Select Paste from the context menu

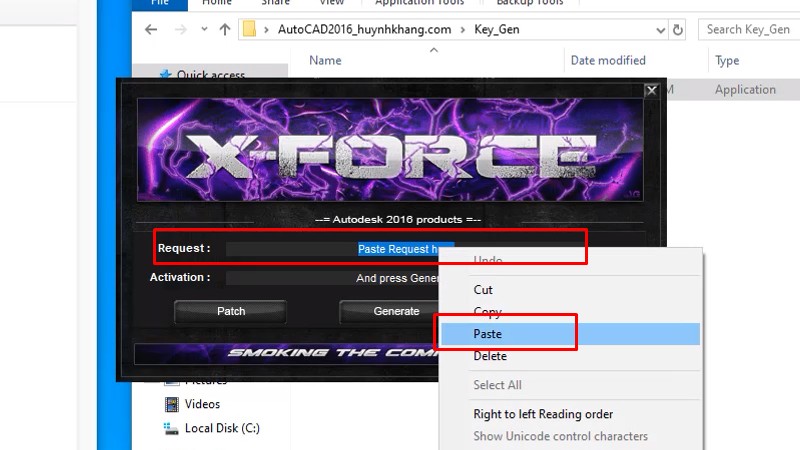(x=488, y=334)
